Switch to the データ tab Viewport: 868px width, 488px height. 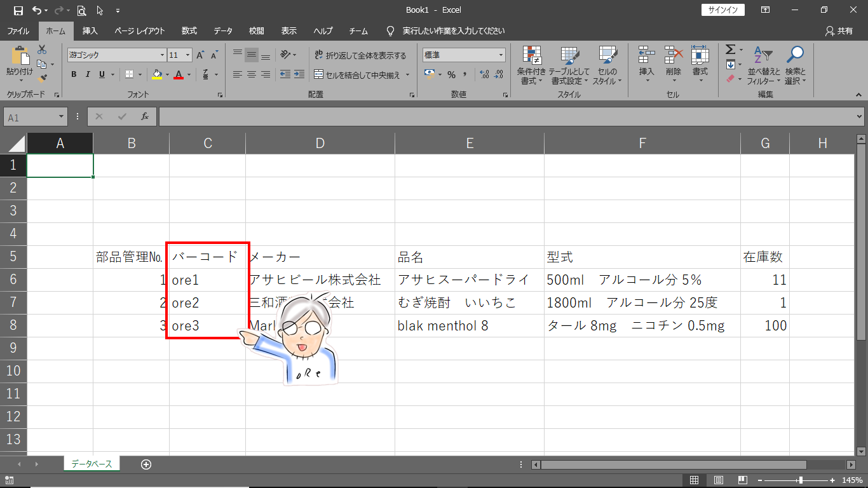click(223, 30)
